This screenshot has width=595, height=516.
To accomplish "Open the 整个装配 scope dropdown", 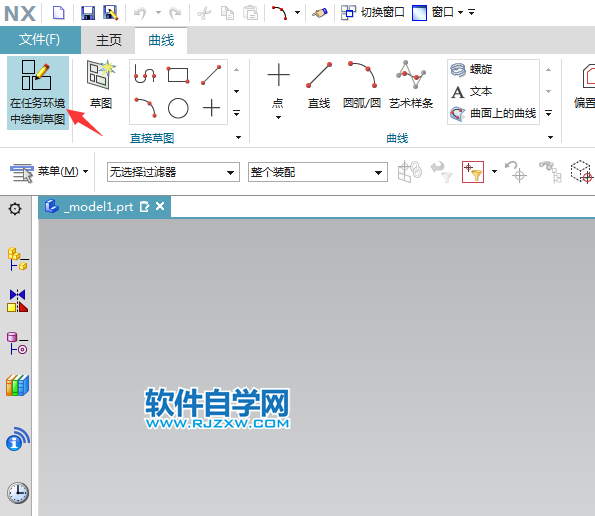I will (x=318, y=172).
